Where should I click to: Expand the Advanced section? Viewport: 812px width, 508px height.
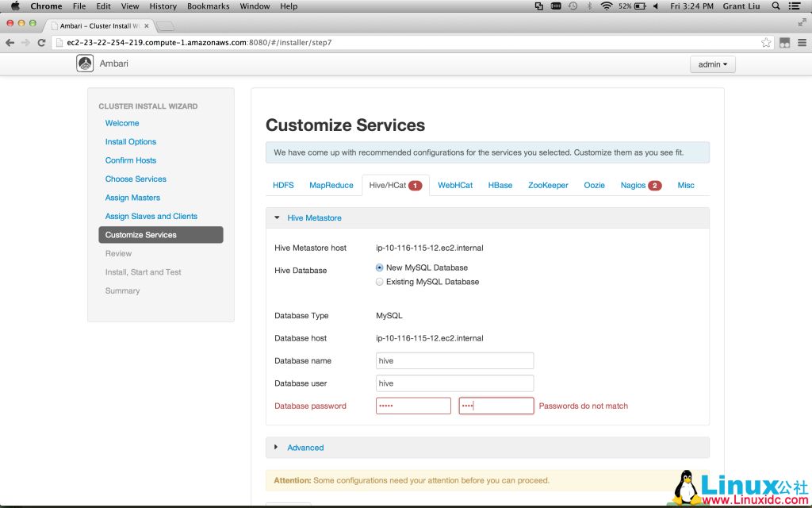pyautogui.click(x=276, y=447)
